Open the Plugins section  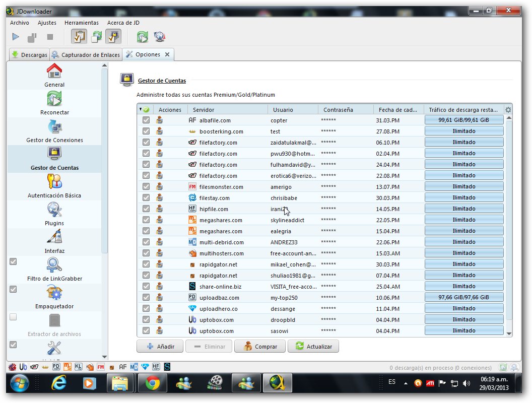pyautogui.click(x=54, y=214)
